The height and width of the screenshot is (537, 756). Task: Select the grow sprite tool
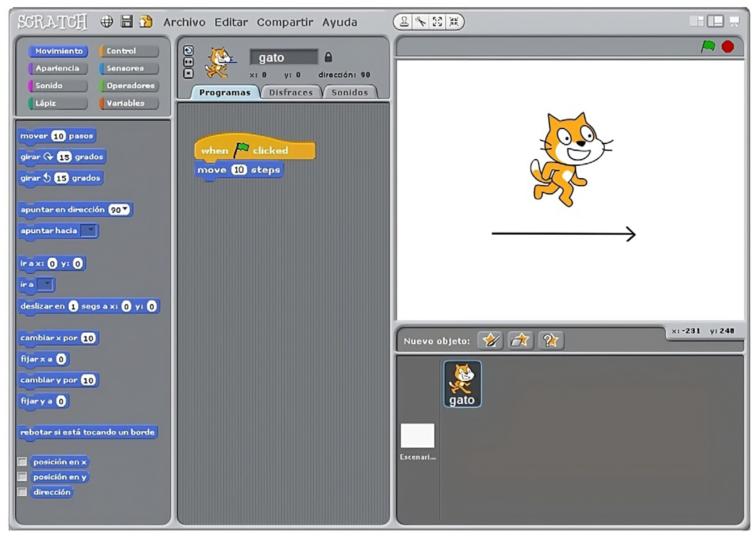coord(437,22)
